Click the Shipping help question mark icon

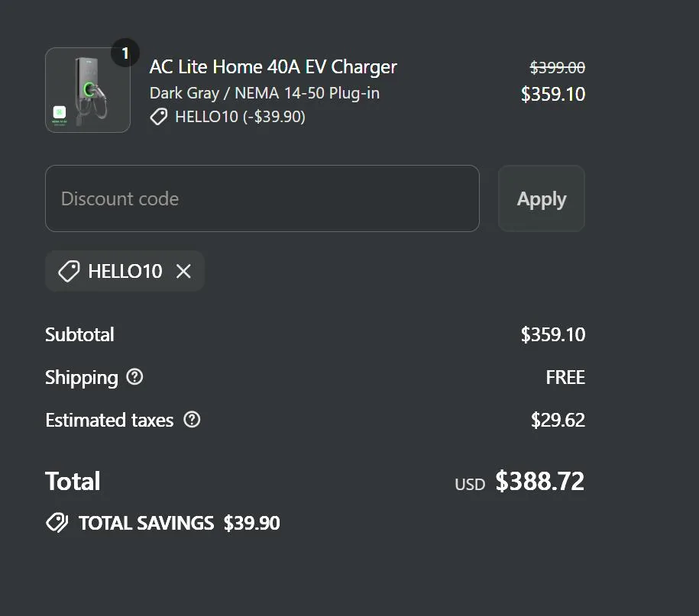pos(134,377)
